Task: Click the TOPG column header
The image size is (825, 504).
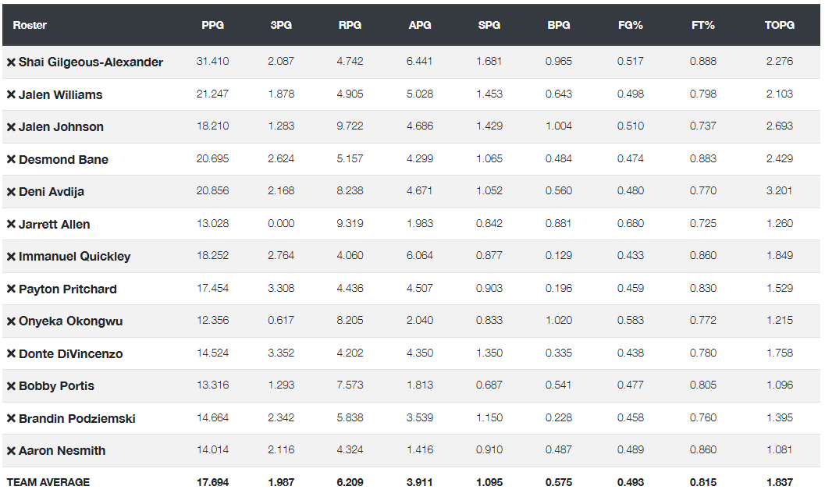Action: pyautogui.click(x=779, y=25)
